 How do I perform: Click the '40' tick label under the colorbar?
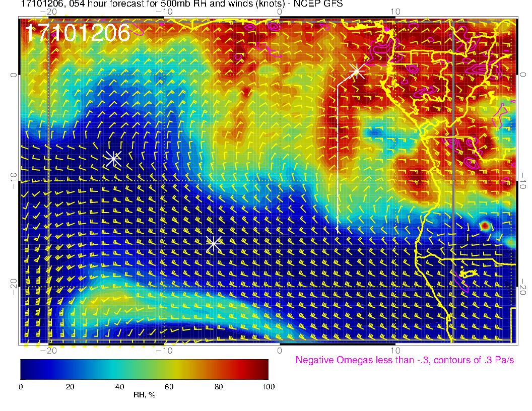(119, 387)
